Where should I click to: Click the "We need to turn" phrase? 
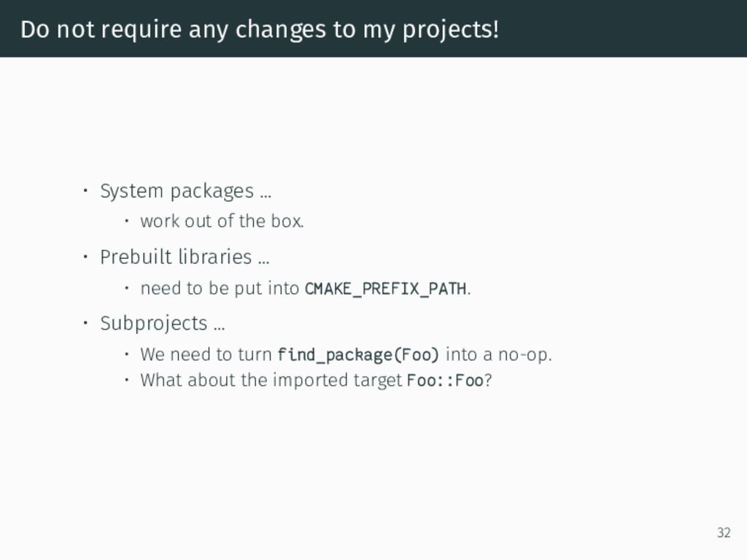[x=206, y=355]
